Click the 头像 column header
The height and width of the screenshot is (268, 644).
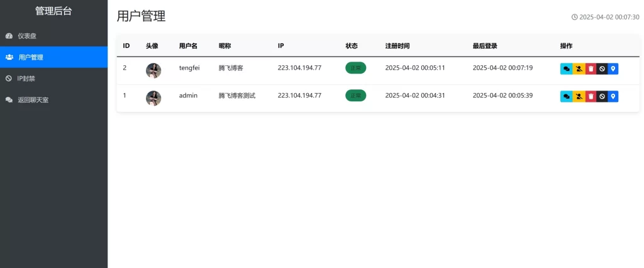(152, 46)
